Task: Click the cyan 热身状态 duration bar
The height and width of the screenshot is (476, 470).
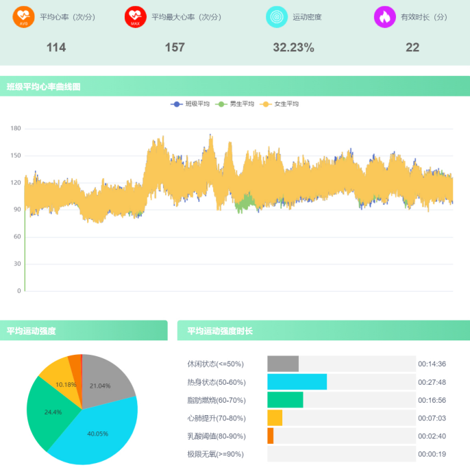Action: 297,382
